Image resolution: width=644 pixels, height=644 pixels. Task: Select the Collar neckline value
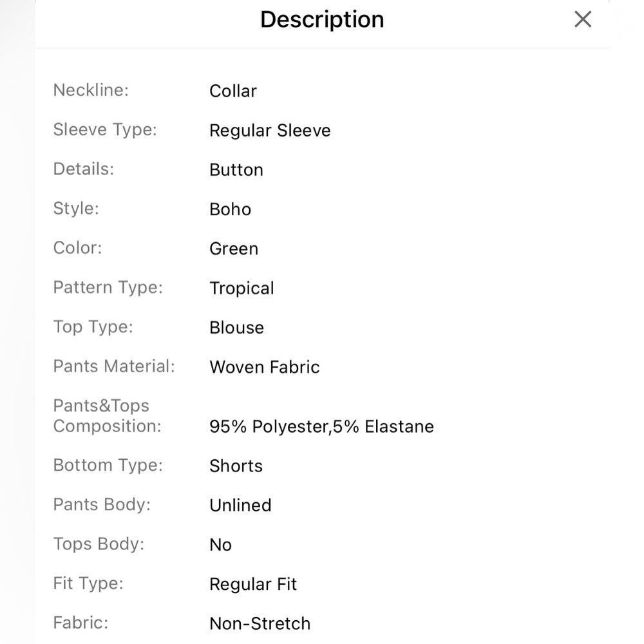[x=233, y=91]
